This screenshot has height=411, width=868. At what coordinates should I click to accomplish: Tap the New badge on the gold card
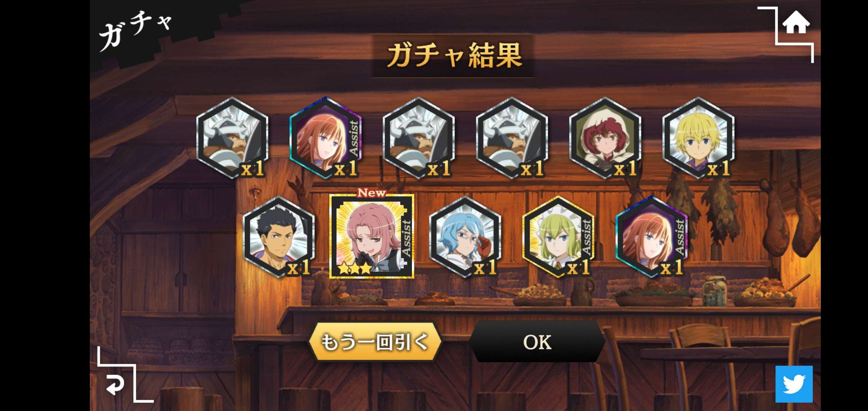[x=372, y=193]
